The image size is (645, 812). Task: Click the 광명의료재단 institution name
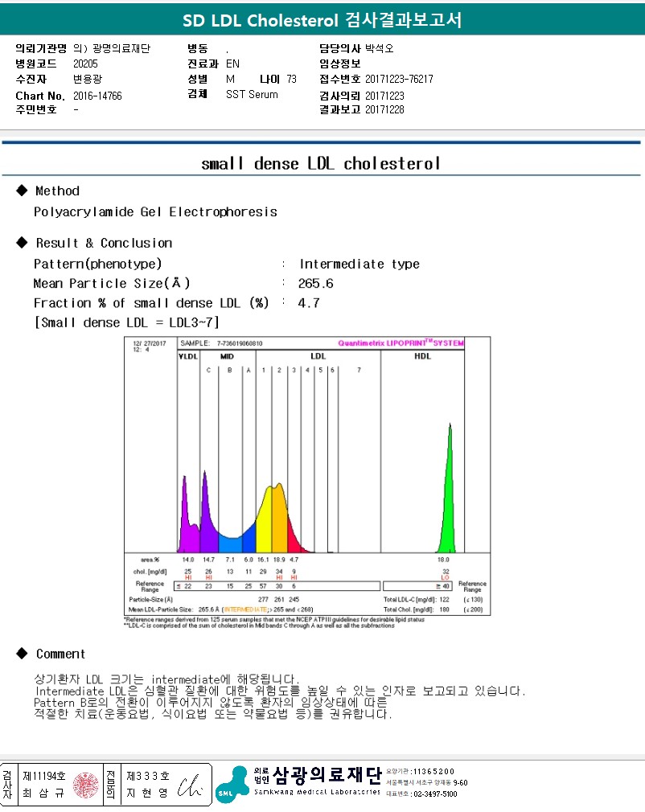(121, 48)
